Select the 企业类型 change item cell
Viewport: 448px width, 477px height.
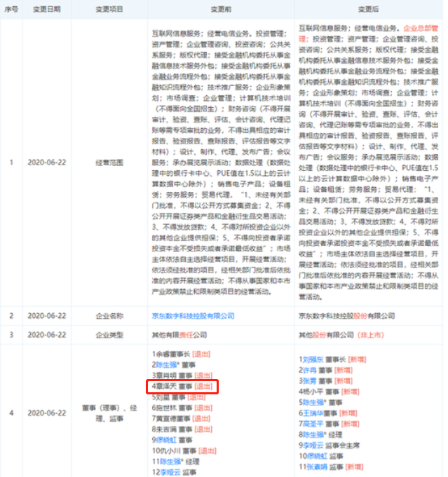(x=109, y=335)
